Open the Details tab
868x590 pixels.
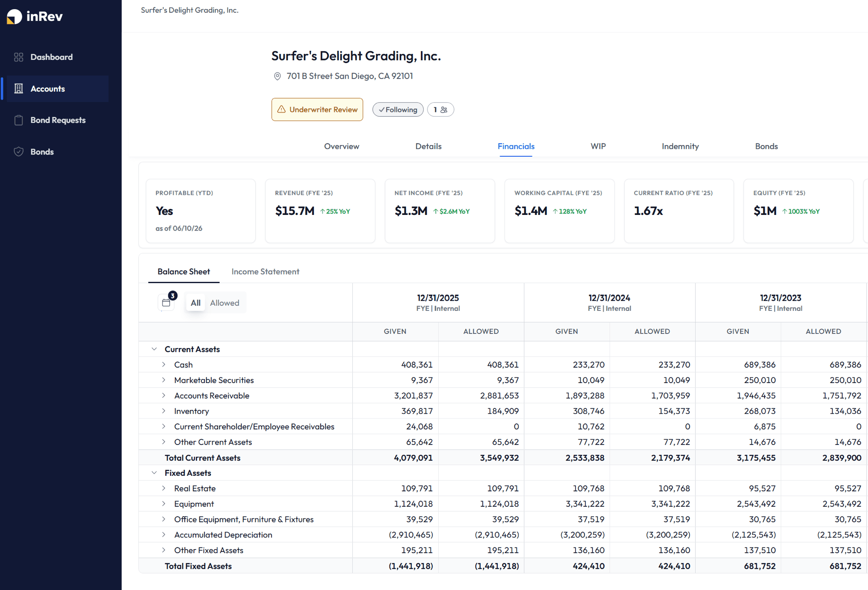[428, 146]
